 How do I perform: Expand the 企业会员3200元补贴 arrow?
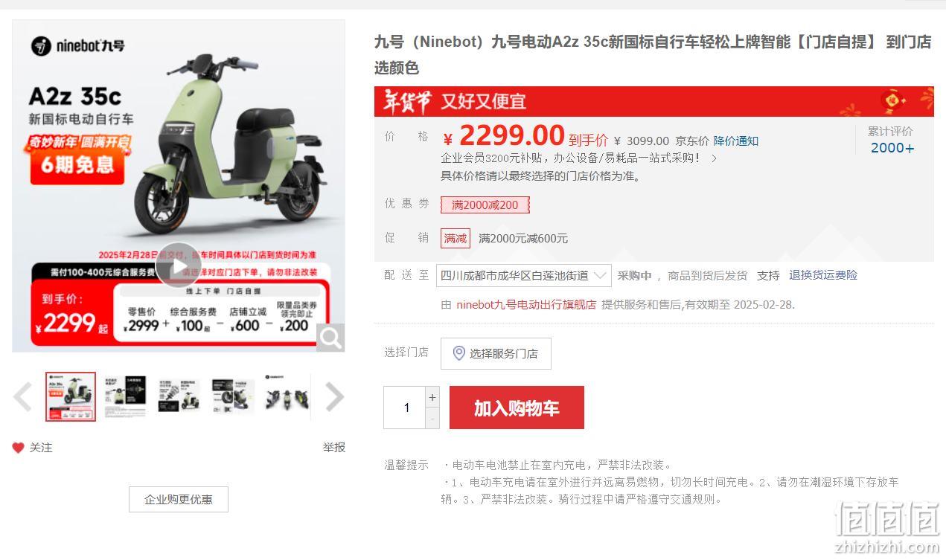(x=714, y=158)
